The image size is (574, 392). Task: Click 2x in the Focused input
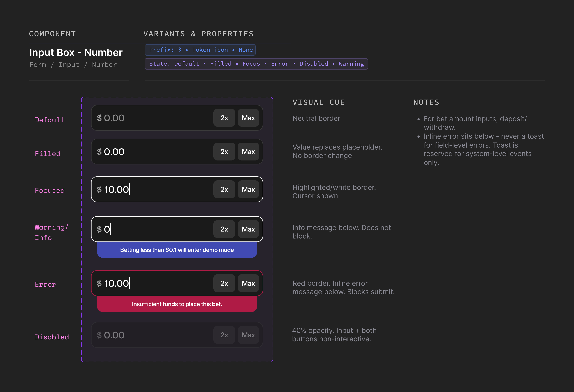click(x=224, y=189)
